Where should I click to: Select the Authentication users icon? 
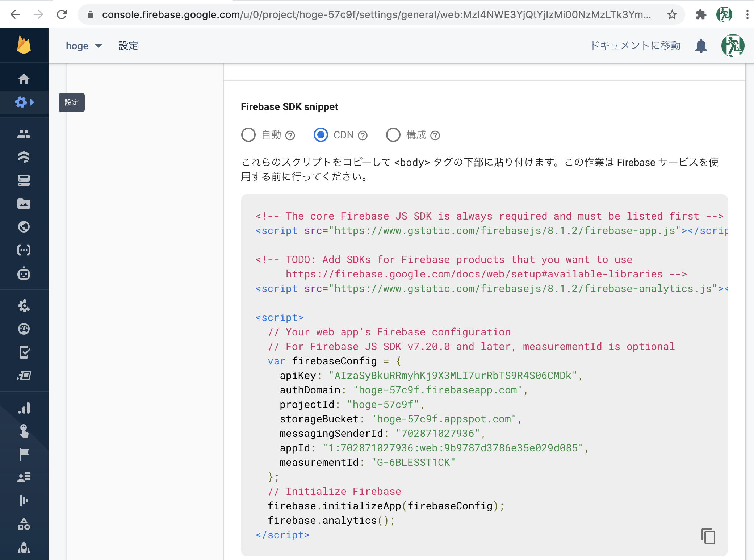(x=24, y=134)
